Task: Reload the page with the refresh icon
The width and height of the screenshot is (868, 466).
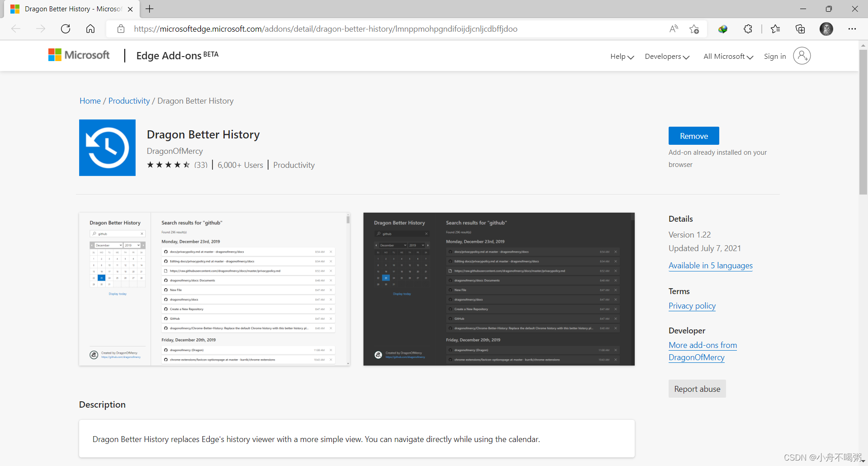Action: point(66,29)
